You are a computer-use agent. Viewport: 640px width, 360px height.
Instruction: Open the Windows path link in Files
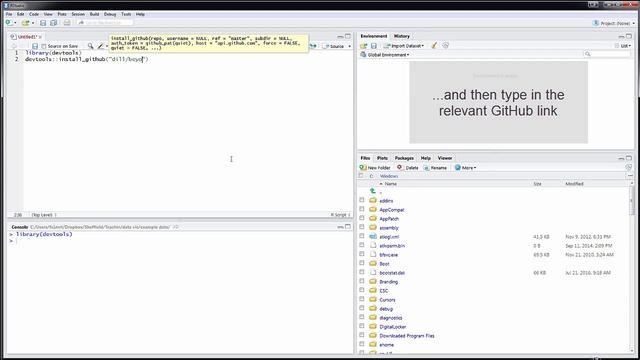coord(389,176)
